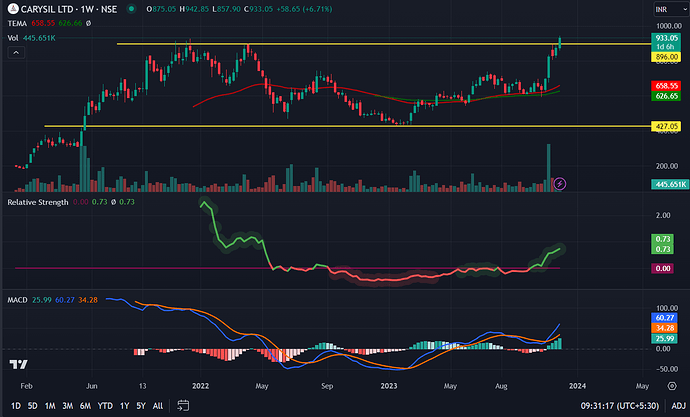Click the blue 60.27 MACD value label

664,318
